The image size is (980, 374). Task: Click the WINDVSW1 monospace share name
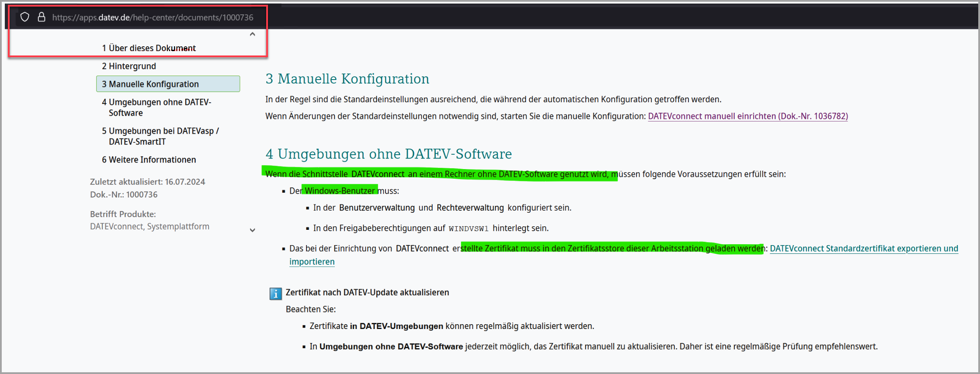tap(468, 229)
